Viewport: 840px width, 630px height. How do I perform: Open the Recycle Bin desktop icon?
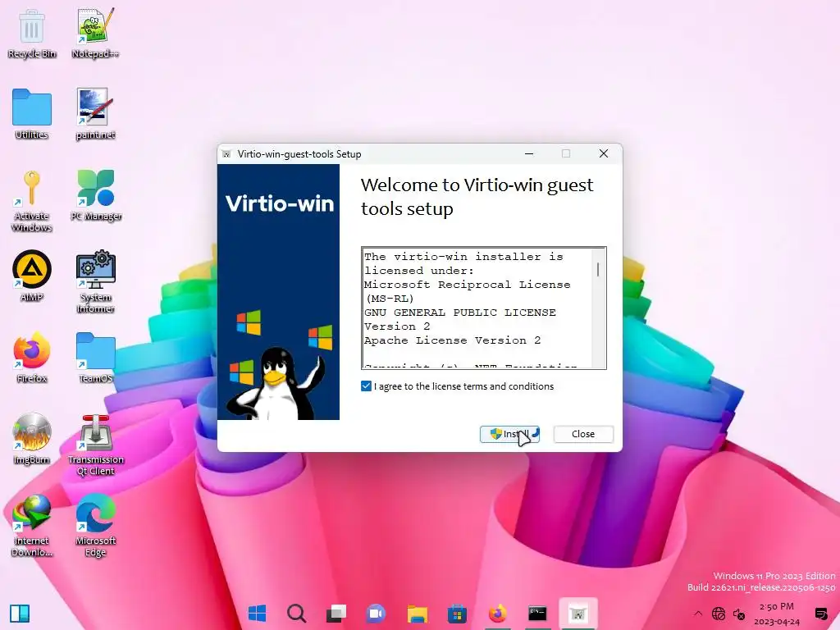[x=32, y=33]
